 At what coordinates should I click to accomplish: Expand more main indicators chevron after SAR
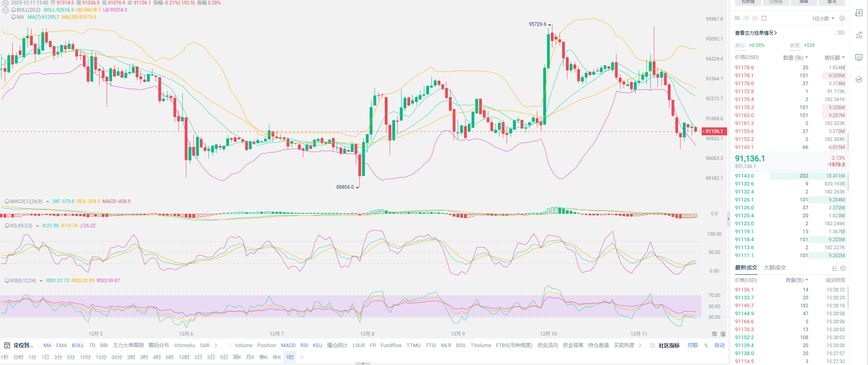click(x=216, y=345)
